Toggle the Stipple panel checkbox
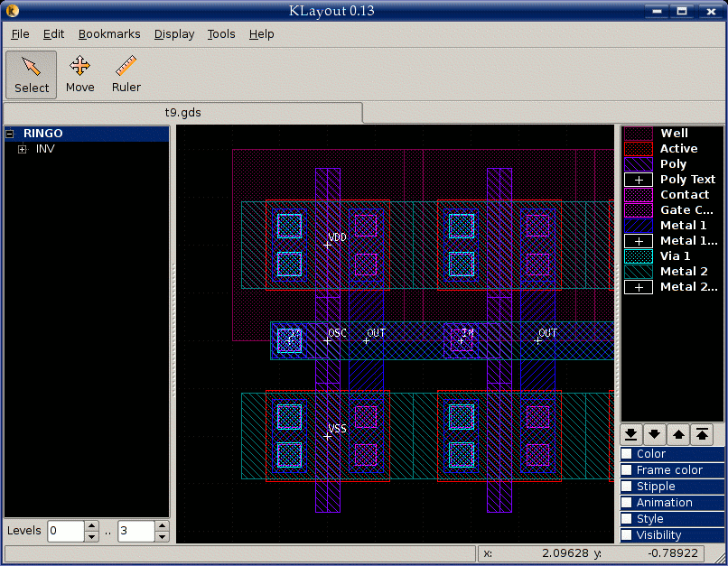728x566 pixels. pos(627,487)
